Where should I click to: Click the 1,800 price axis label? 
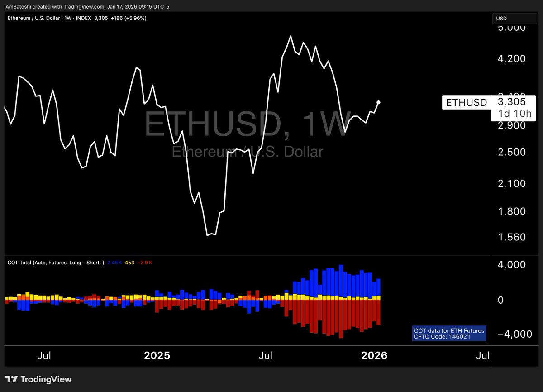coord(511,211)
